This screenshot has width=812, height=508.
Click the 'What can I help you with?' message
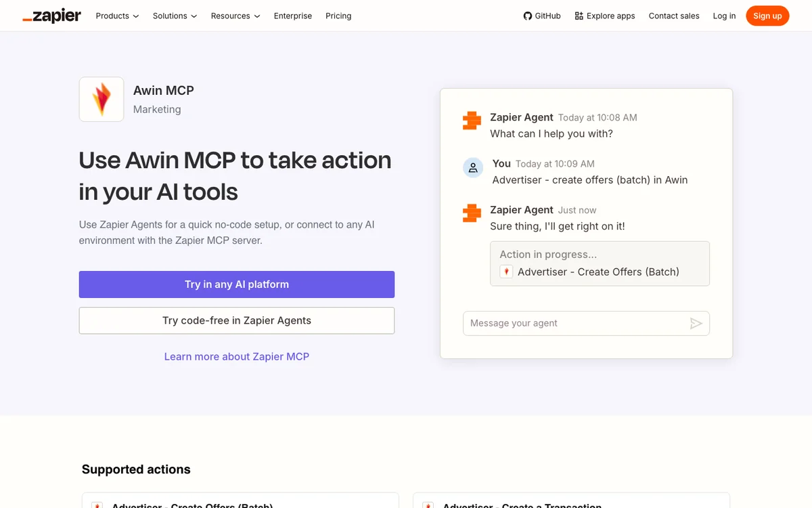[x=551, y=133]
